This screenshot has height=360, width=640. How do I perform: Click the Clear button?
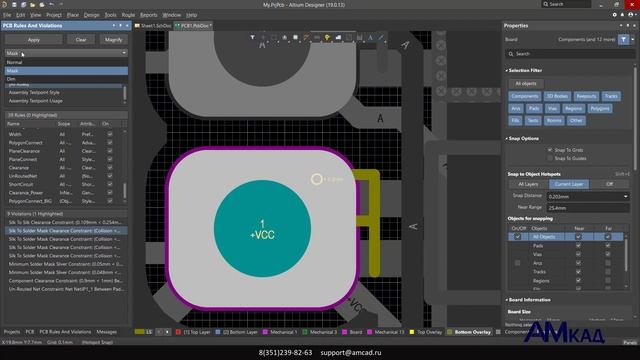81,40
